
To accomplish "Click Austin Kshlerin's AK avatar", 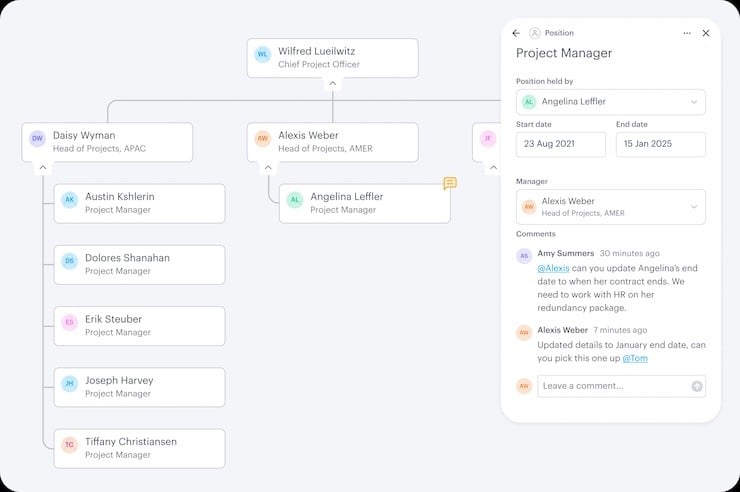I will [70, 200].
